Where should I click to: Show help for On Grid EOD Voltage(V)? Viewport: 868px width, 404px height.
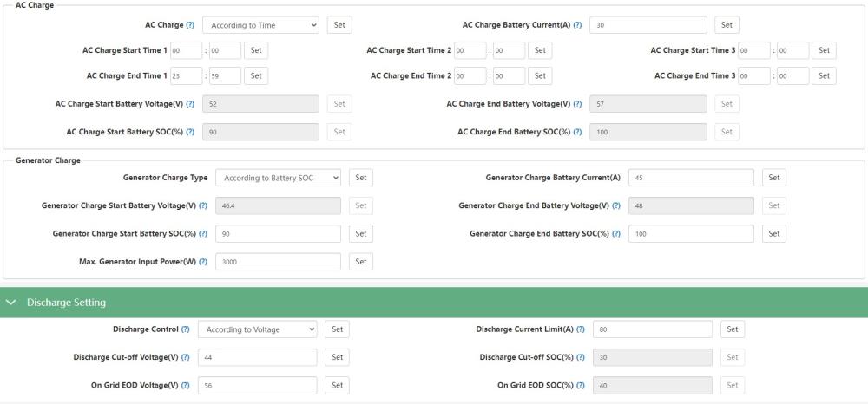pos(186,386)
